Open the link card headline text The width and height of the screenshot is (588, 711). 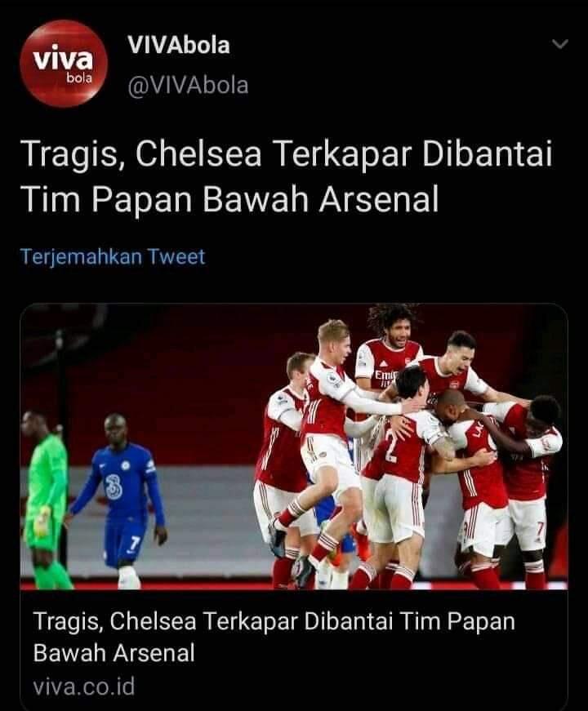click(x=274, y=637)
